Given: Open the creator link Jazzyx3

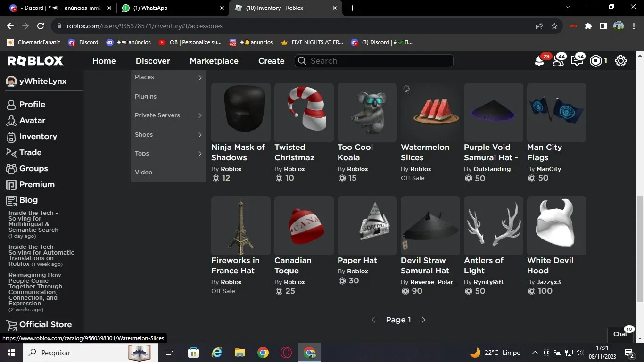Looking at the screenshot, I should [x=549, y=282].
